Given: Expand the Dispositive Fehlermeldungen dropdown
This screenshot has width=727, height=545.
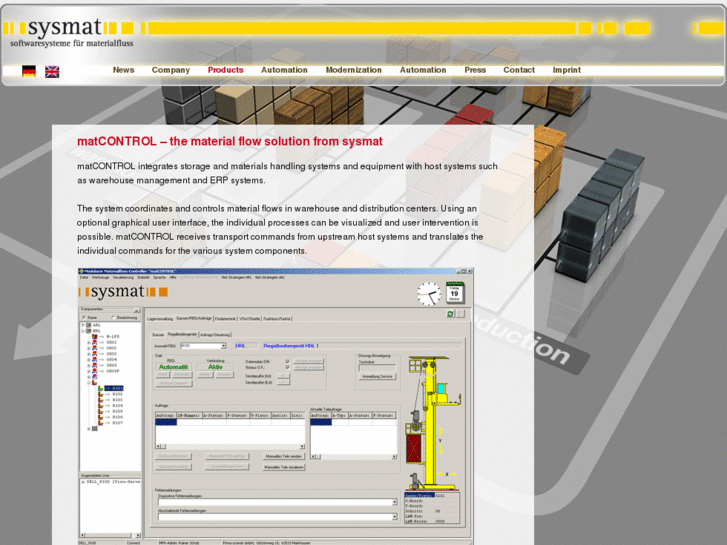Looking at the screenshot, I should [x=394, y=503].
